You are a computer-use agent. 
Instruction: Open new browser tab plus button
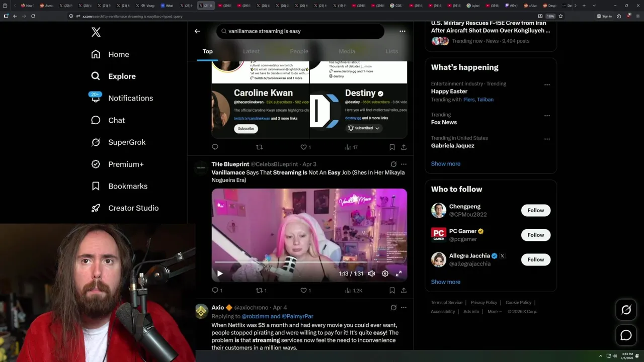click(x=584, y=6)
